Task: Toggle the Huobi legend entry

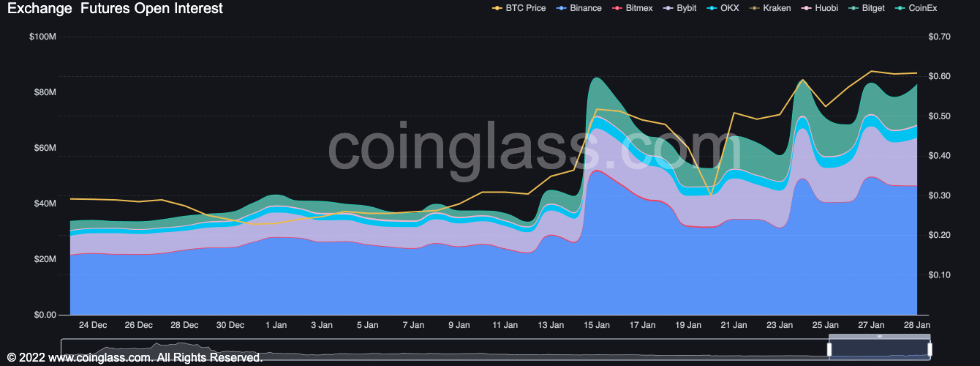Action: [819, 8]
